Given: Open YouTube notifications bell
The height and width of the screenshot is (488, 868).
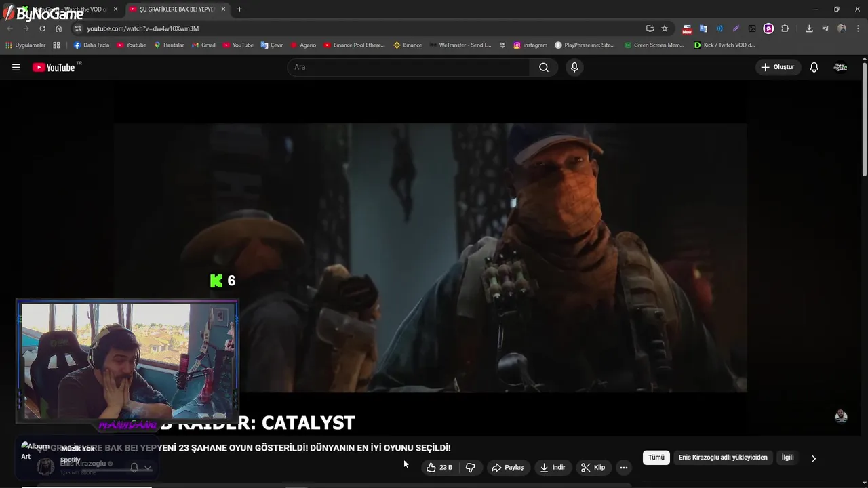Looking at the screenshot, I should click(814, 67).
